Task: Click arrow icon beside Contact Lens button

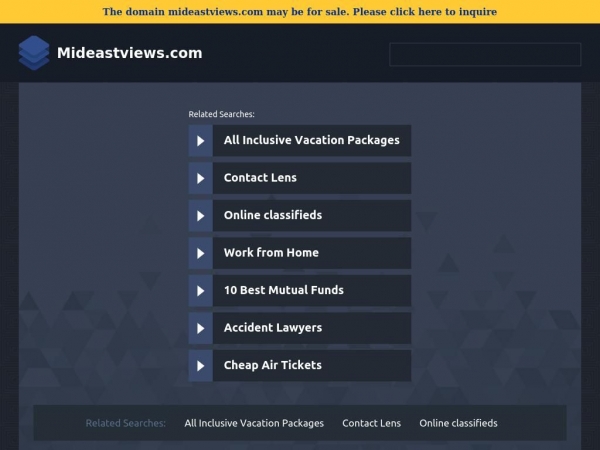Action: pos(201,178)
